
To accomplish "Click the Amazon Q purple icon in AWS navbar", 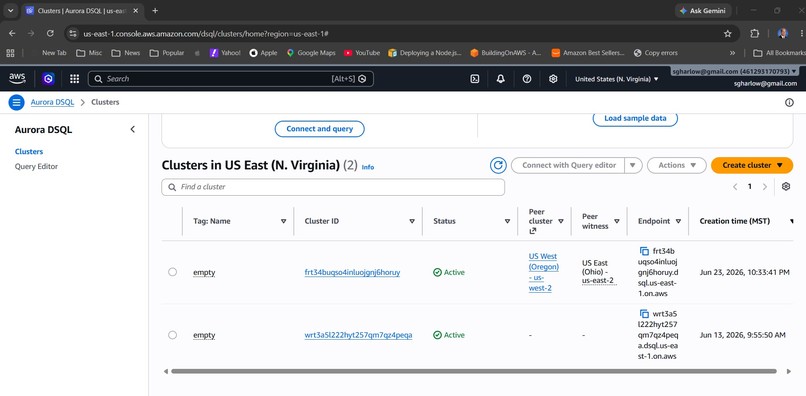I will point(48,79).
